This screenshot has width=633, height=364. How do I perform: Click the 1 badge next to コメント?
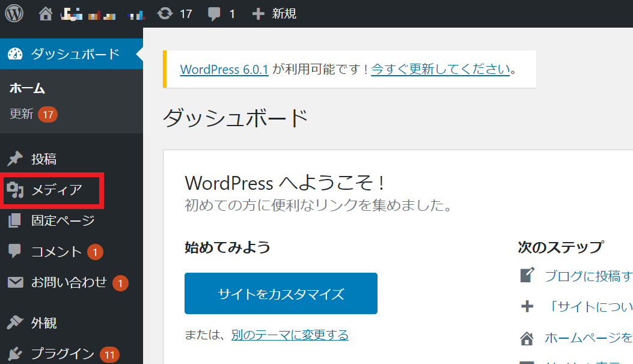pyautogui.click(x=95, y=252)
